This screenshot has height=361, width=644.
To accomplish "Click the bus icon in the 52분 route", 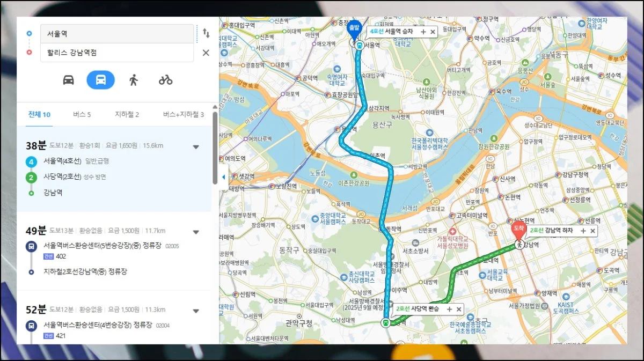I will (31, 325).
